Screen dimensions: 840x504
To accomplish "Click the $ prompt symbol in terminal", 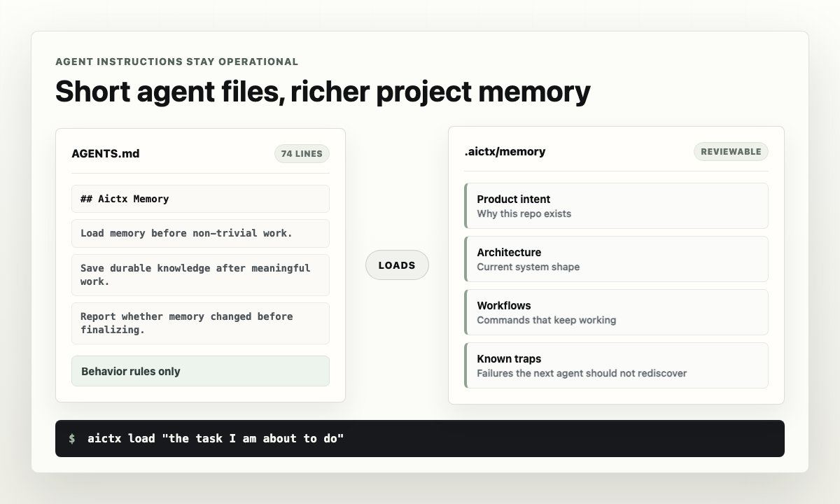I will [72, 439].
